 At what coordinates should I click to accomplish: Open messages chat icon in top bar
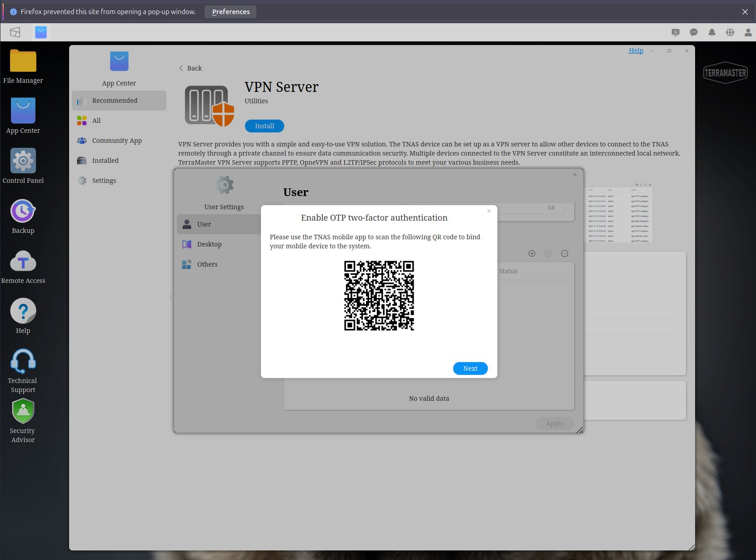pos(694,32)
